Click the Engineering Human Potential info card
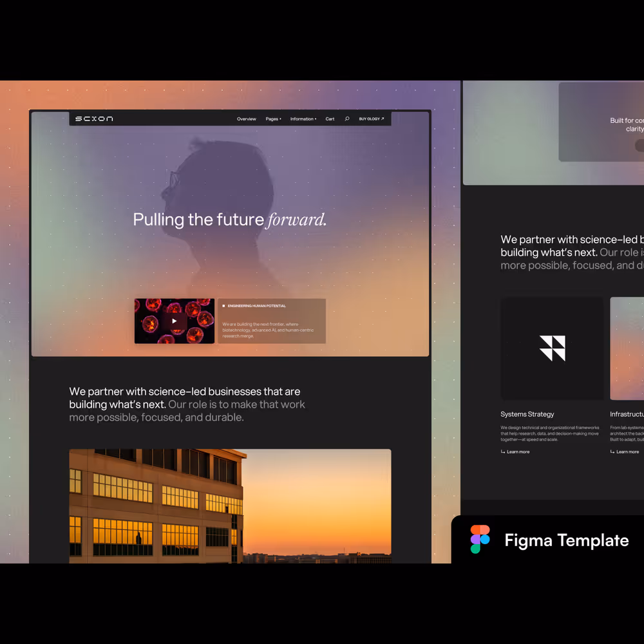644x644 pixels. point(271,321)
